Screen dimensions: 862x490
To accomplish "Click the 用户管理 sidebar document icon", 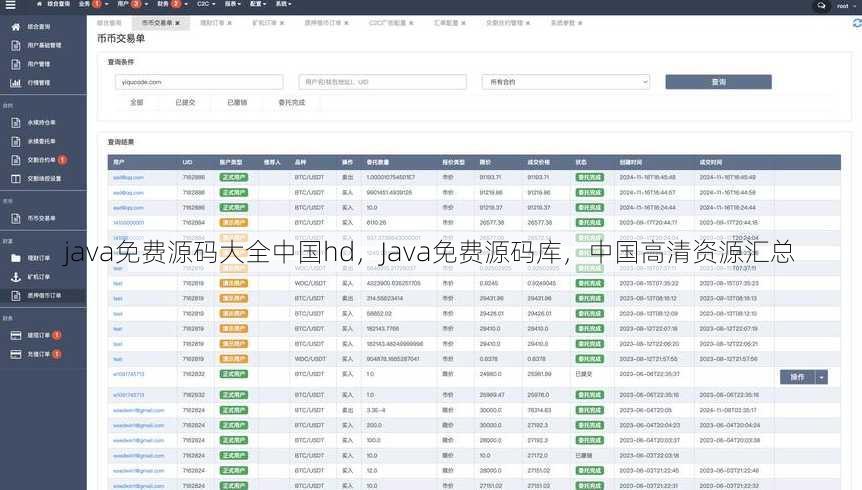I will pos(16,64).
